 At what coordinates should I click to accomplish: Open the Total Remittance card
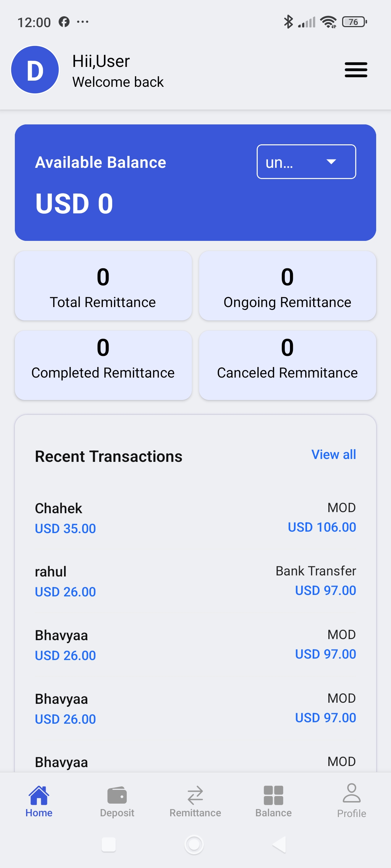click(x=103, y=286)
